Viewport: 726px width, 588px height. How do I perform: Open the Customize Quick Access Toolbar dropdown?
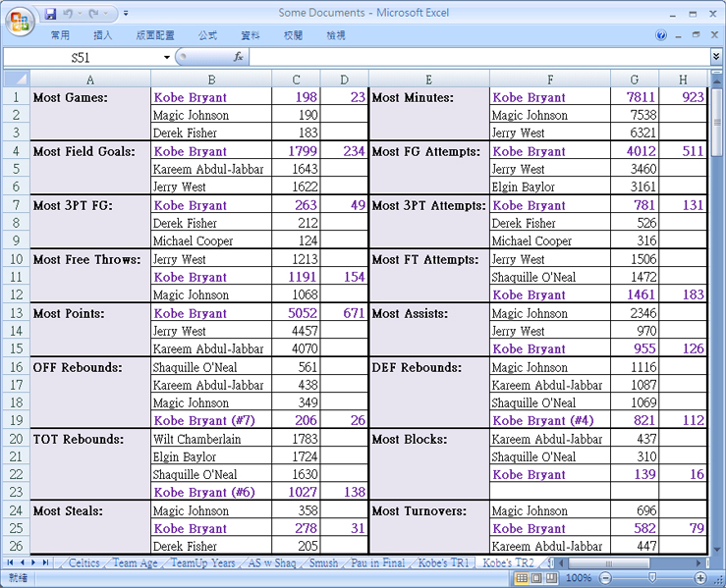(126, 14)
